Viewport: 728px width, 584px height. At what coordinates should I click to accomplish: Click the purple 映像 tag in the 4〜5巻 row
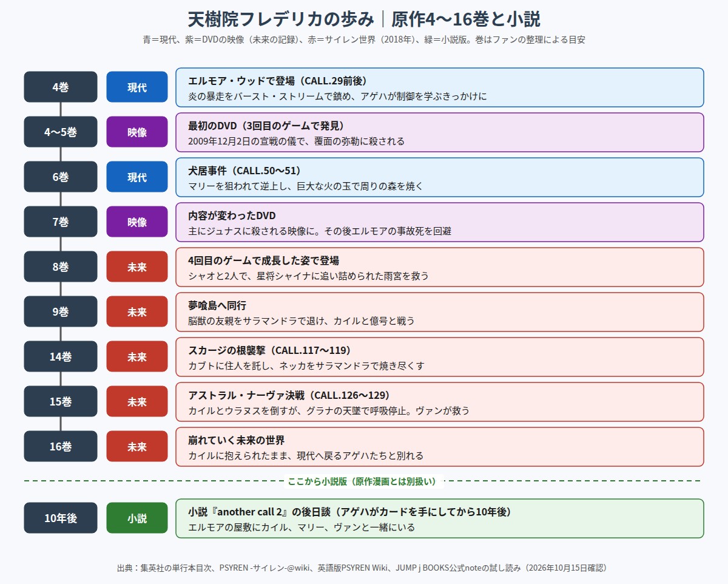pos(137,132)
